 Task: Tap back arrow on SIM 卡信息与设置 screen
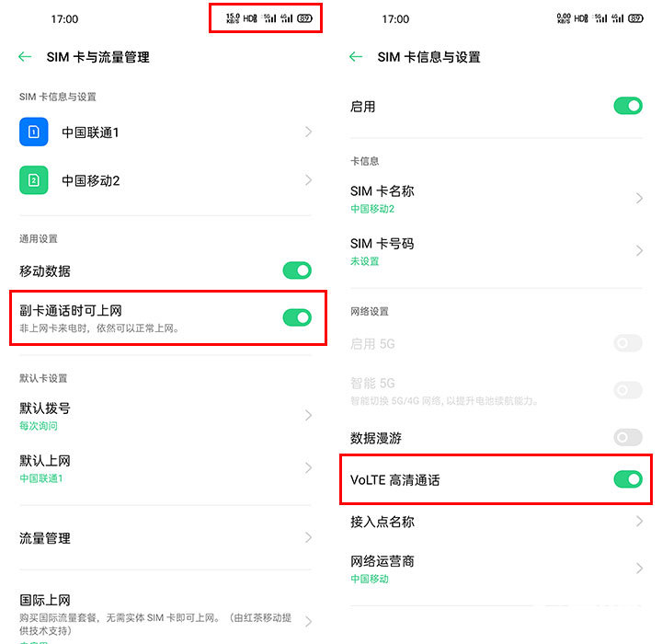click(x=356, y=57)
